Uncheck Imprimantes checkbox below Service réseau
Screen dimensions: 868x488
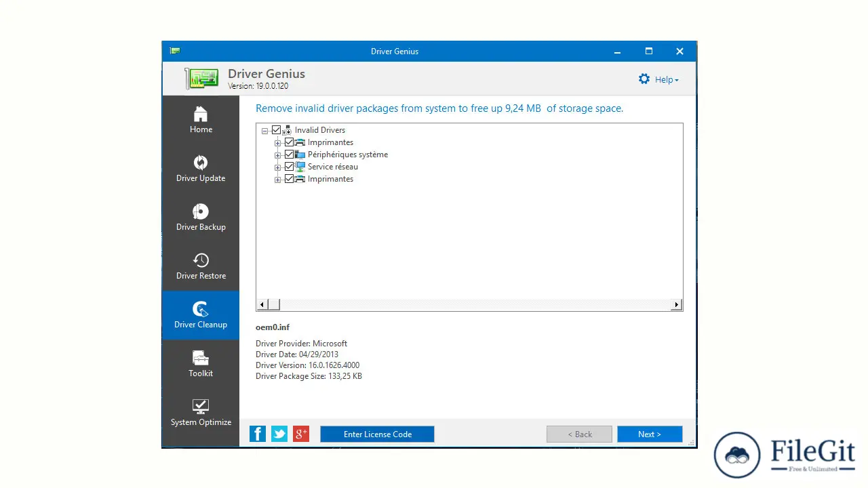click(290, 179)
